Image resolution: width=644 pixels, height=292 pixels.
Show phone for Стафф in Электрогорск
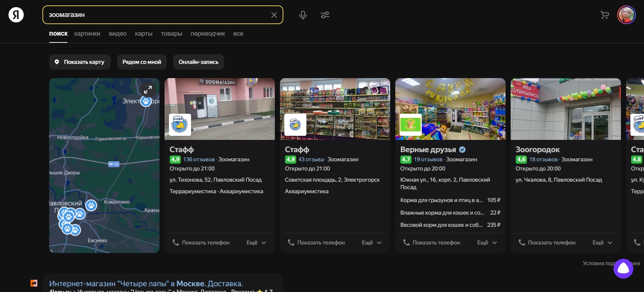tap(317, 242)
